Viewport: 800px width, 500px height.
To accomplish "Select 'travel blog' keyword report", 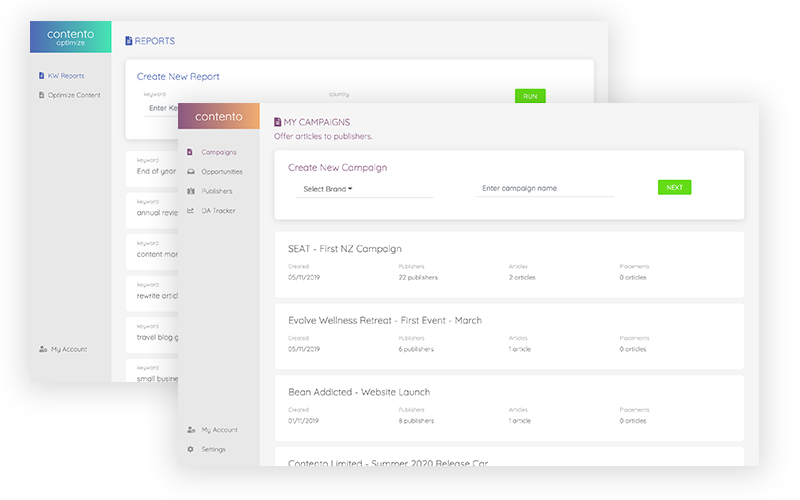I will 152,335.
